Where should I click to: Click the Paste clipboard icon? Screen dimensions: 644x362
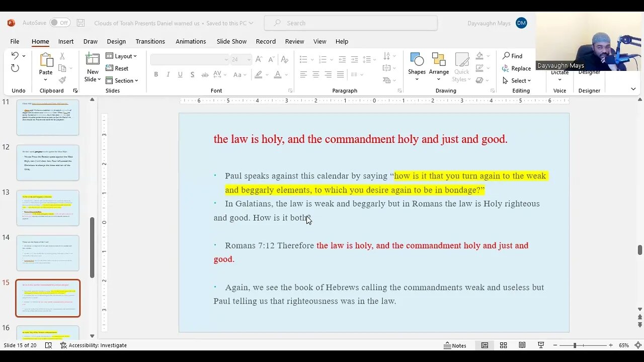(x=46, y=60)
